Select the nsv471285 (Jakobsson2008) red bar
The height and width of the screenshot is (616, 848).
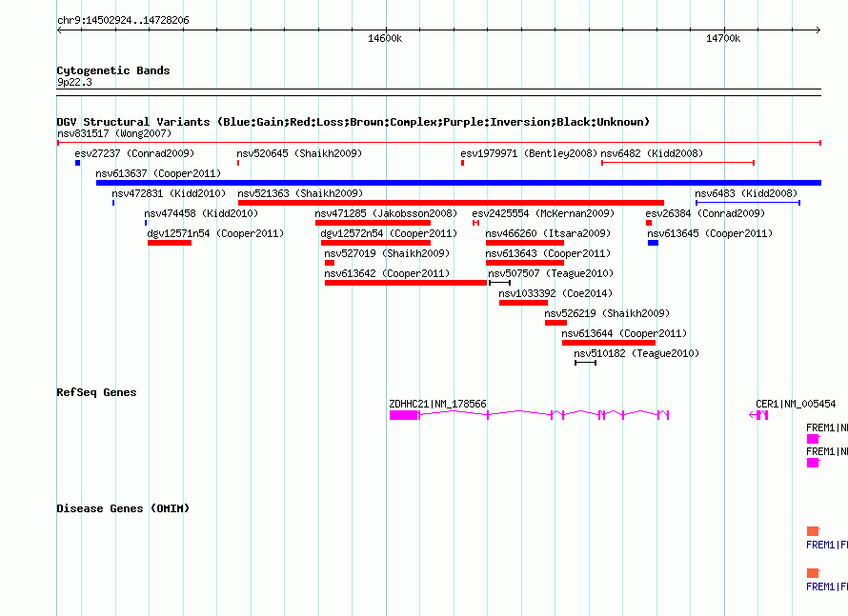pyautogui.click(x=373, y=223)
